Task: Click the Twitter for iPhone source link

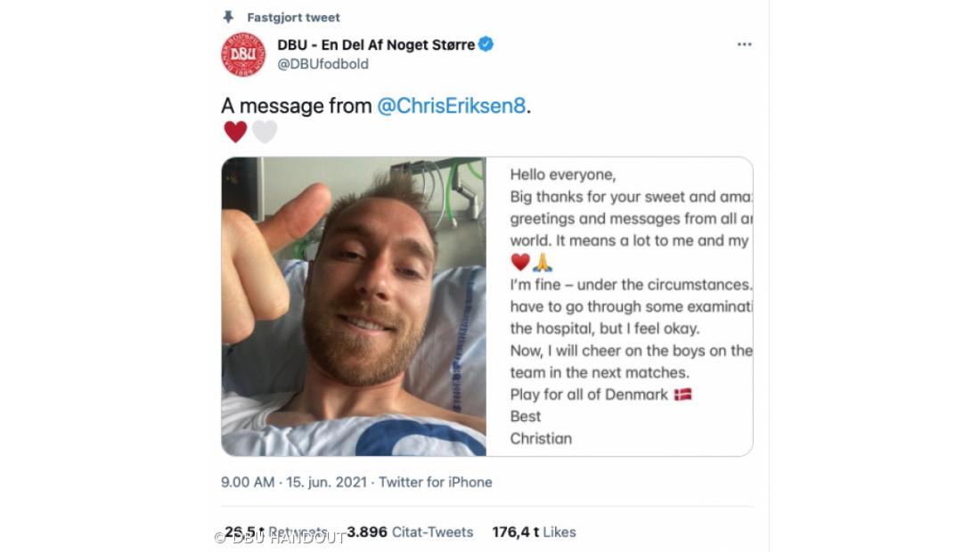Action: pyautogui.click(x=436, y=482)
